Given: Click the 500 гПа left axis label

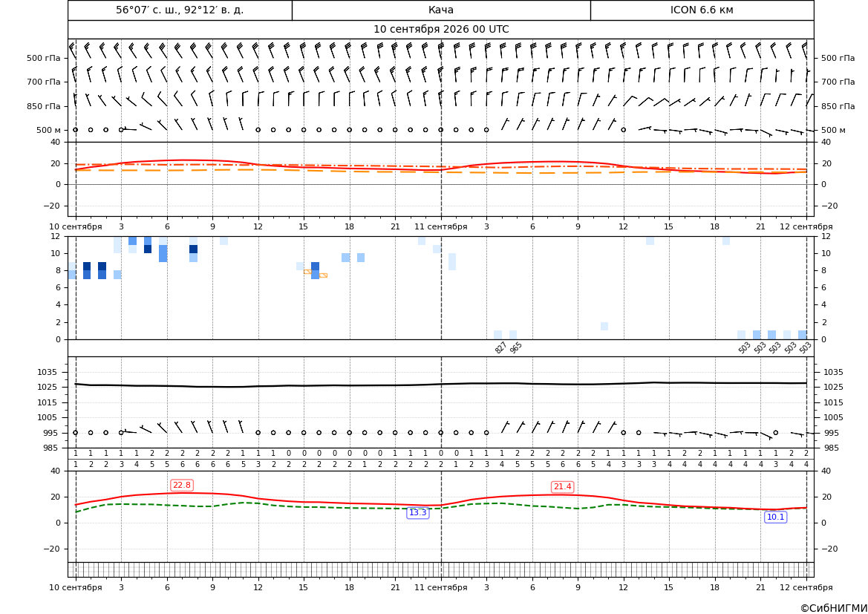Looking at the screenshot, I should (44, 58).
